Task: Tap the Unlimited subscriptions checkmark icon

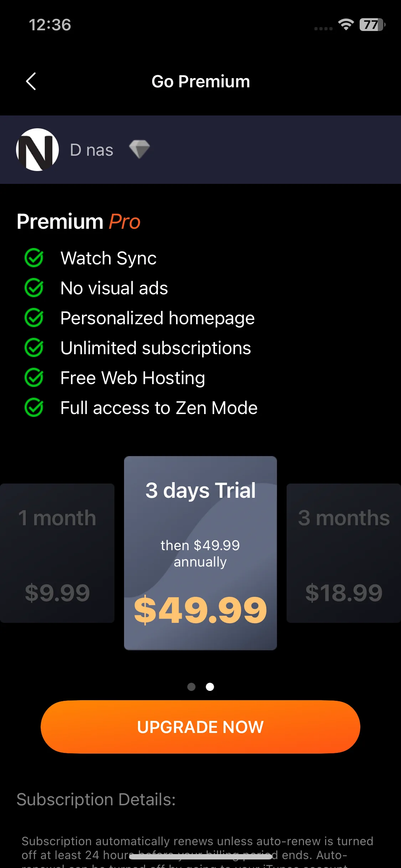Action: click(34, 348)
